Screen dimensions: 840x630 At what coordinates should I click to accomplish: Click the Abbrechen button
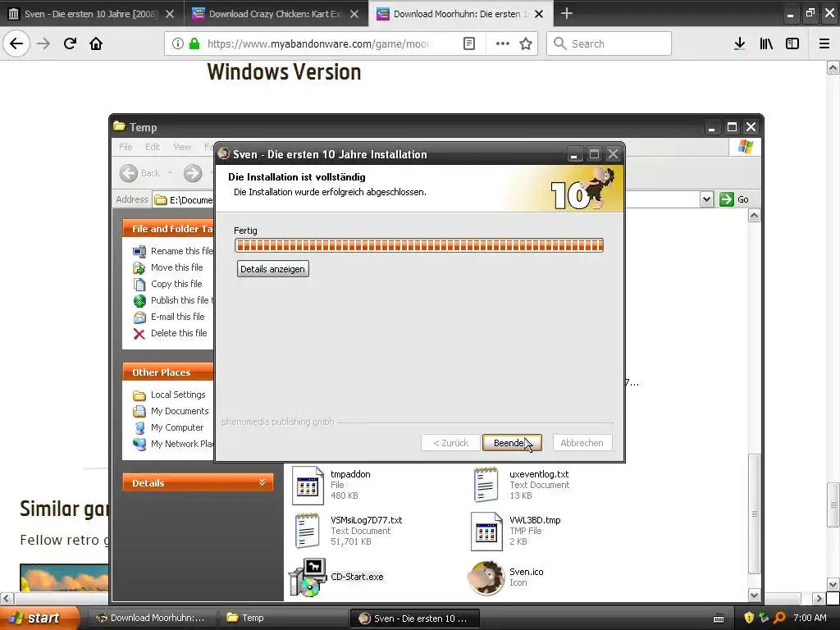point(582,443)
